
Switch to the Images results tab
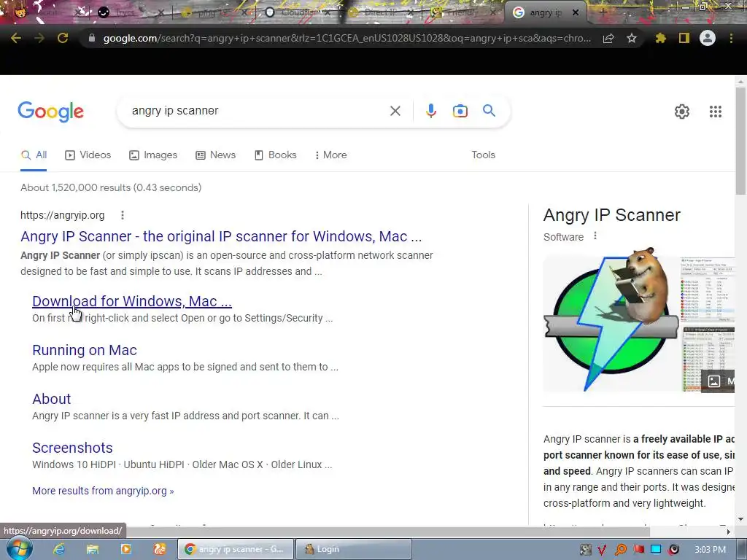pos(153,155)
